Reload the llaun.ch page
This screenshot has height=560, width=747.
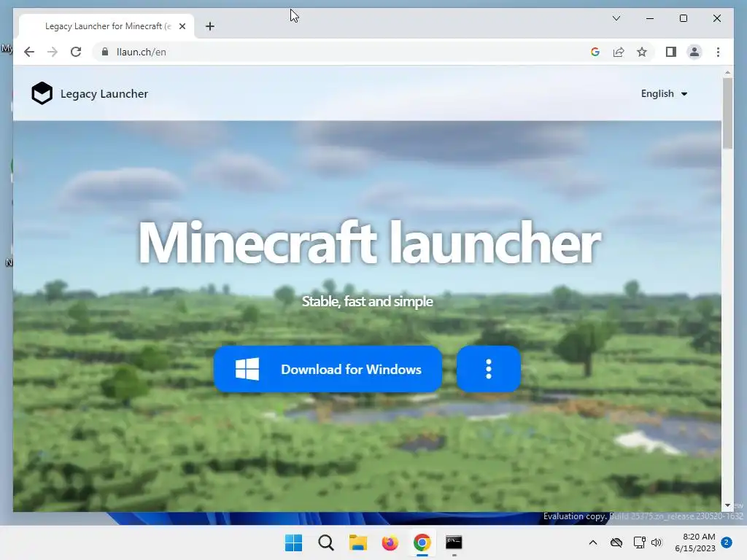pos(76,52)
